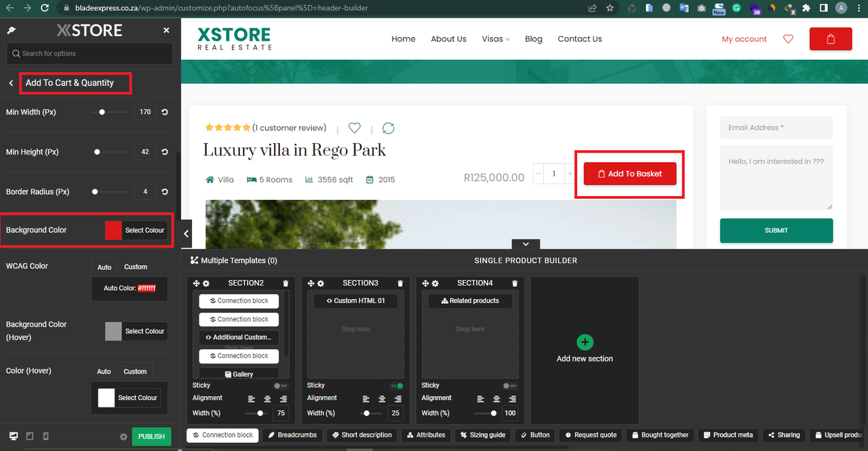This screenshot has height=451, width=868.
Task: Switch to mobile preview mode
Action: 45,436
